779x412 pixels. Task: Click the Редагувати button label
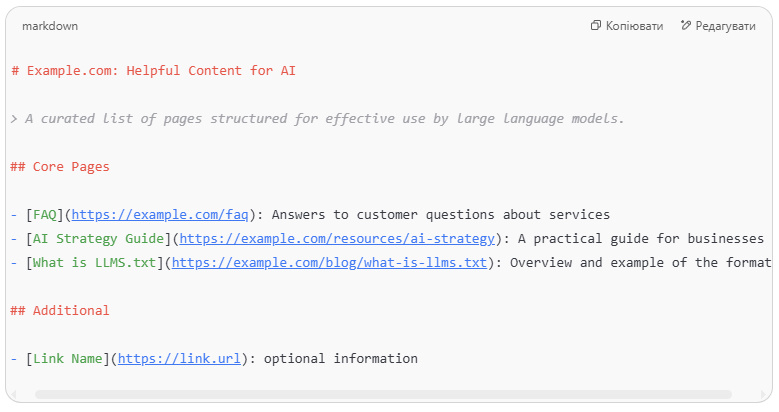tap(725, 26)
